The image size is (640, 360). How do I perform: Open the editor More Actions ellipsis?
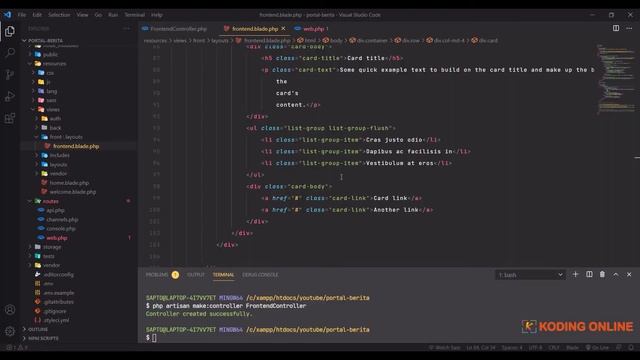[629, 28]
